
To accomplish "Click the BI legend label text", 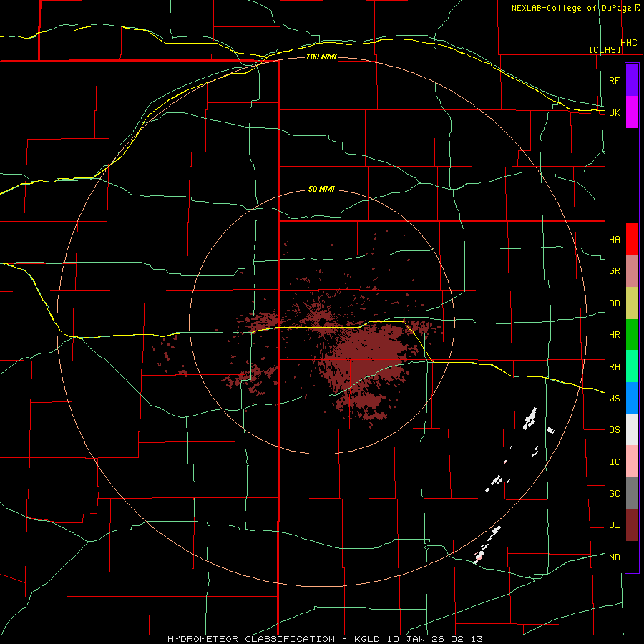I will coord(615,525).
